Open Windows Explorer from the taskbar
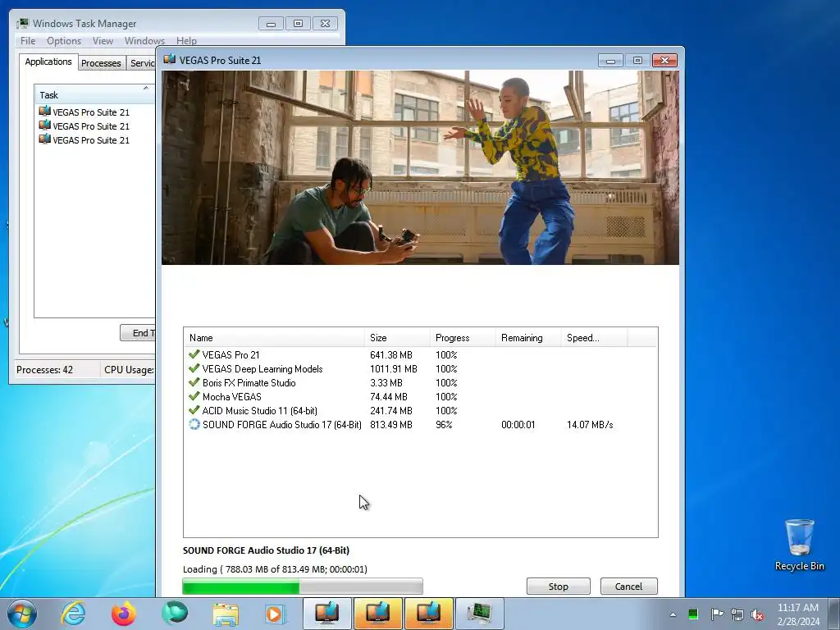840x630 pixels. tap(226, 614)
